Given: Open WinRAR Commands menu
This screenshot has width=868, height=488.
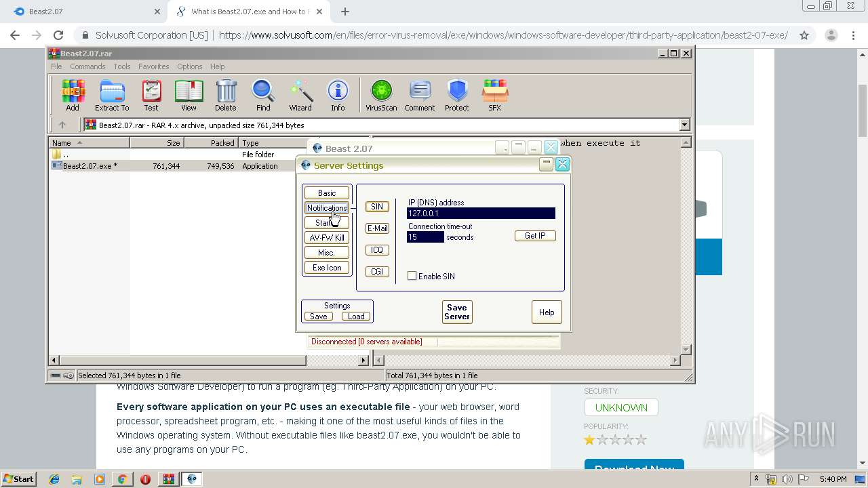Looking at the screenshot, I should (87, 66).
